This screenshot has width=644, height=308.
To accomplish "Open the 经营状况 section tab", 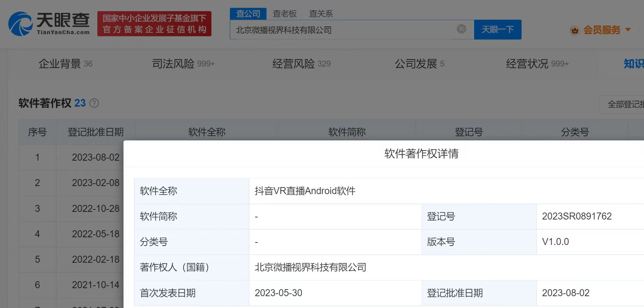I will pyautogui.click(x=537, y=64).
